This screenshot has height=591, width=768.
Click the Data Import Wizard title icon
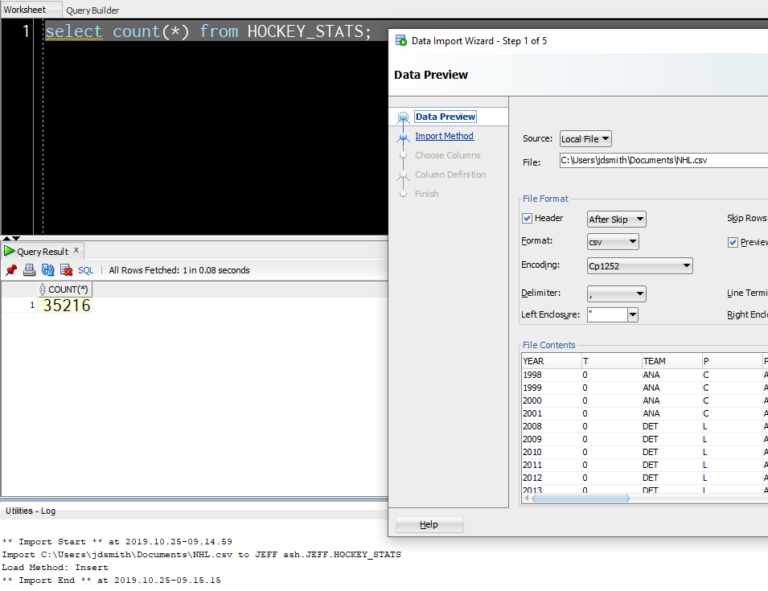[x=401, y=41]
